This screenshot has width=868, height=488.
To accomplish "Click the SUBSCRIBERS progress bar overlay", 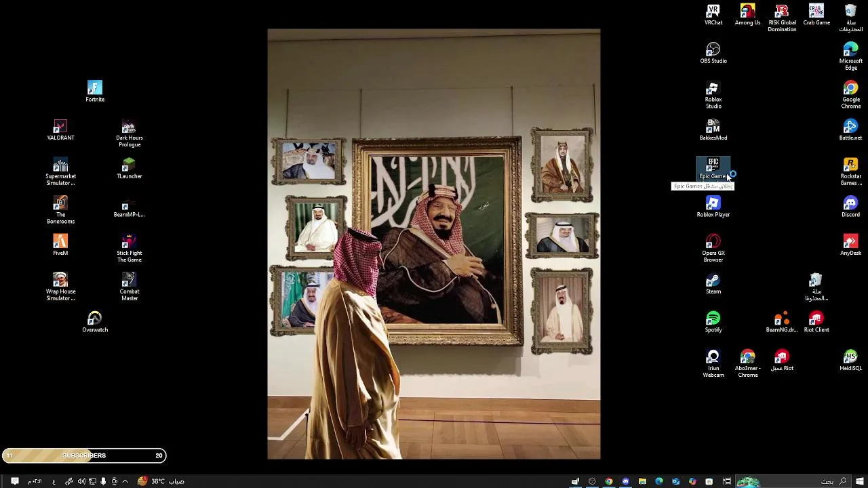I will (x=84, y=455).
